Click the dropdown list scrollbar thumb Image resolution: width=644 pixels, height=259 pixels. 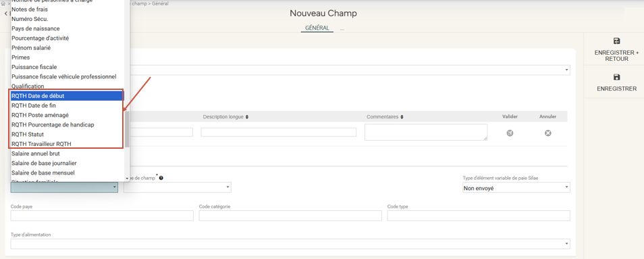click(128, 128)
